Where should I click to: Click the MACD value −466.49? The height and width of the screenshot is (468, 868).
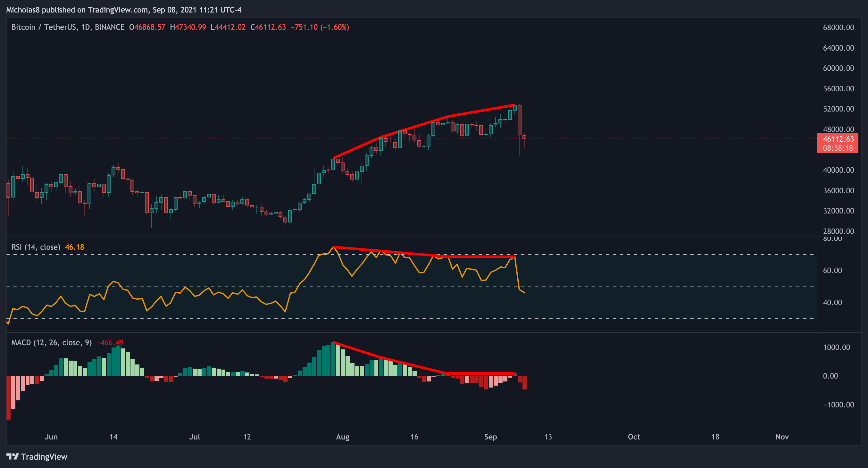(x=110, y=343)
